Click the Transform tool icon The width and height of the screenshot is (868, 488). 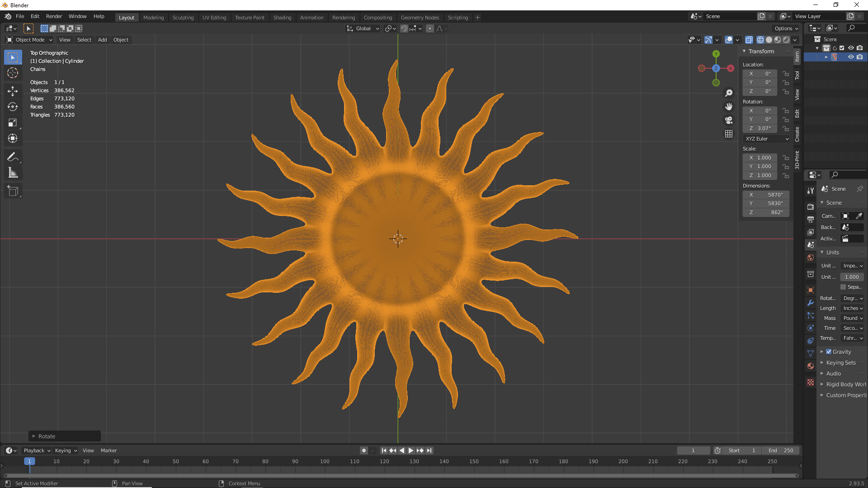pos(13,138)
